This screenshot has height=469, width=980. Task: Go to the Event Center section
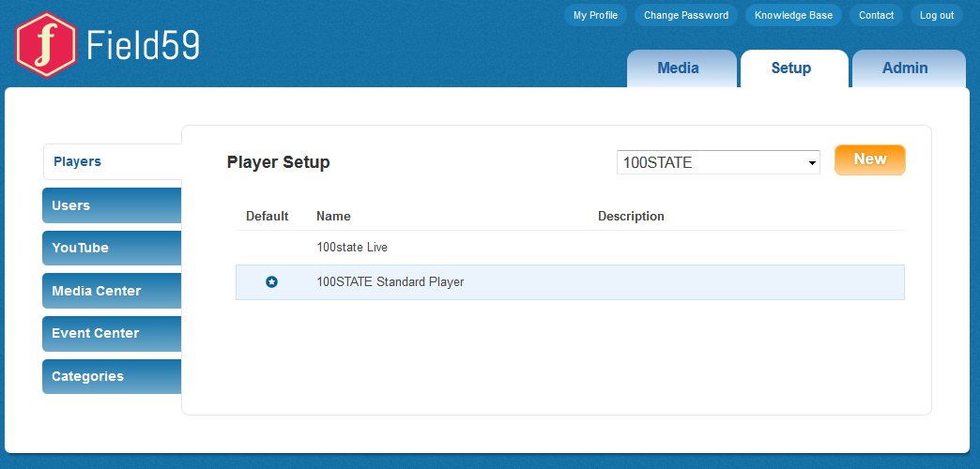coord(112,334)
